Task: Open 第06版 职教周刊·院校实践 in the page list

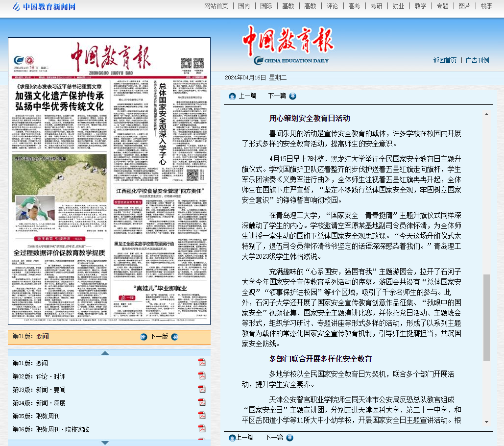Action: pyautogui.click(x=51, y=429)
